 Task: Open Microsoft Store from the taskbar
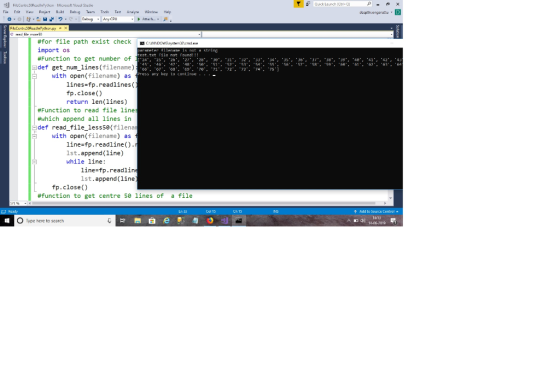(152, 221)
